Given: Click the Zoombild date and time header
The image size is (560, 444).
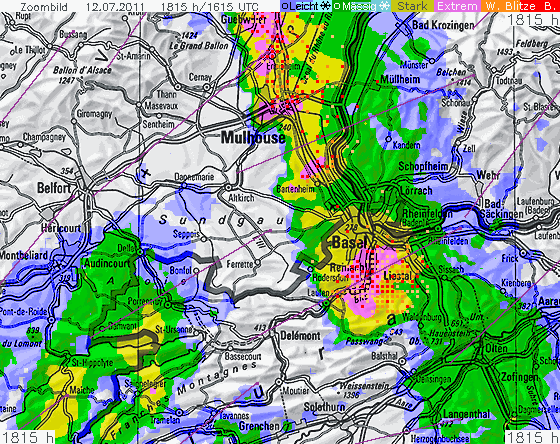Looking at the screenshot, I should (x=139, y=6).
